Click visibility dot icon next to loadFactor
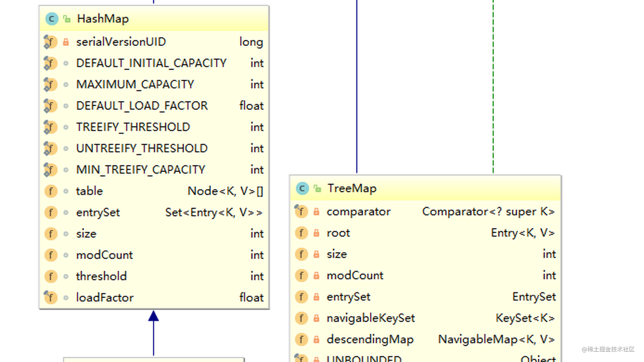 [x=66, y=298]
